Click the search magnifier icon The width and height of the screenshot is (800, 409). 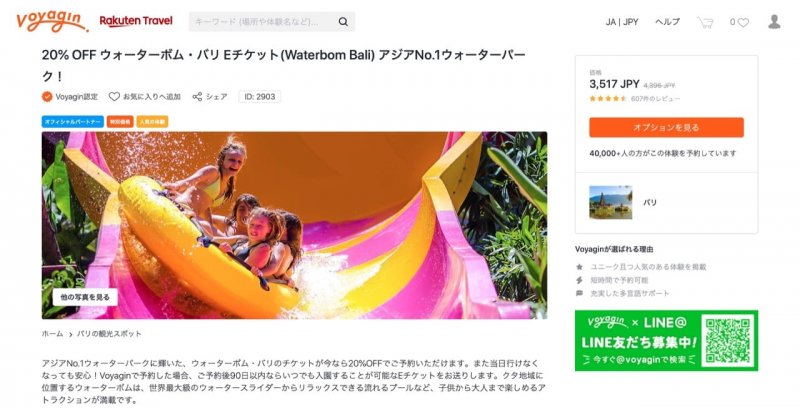click(343, 22)
